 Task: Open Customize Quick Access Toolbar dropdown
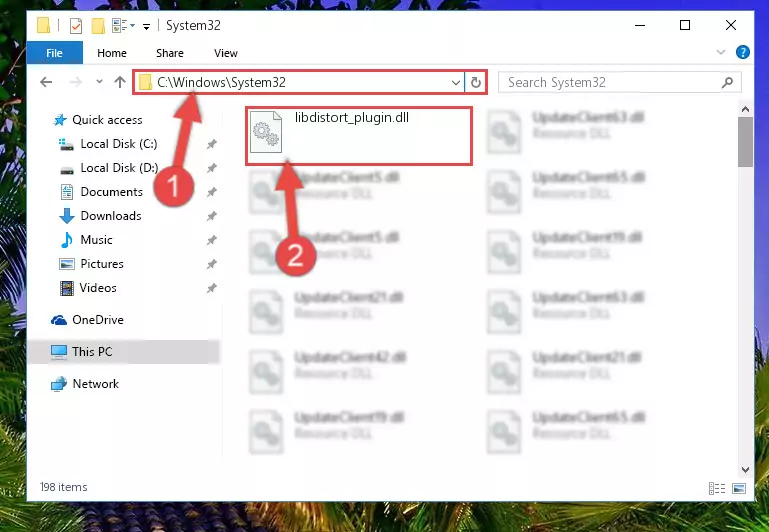point(146,26)
